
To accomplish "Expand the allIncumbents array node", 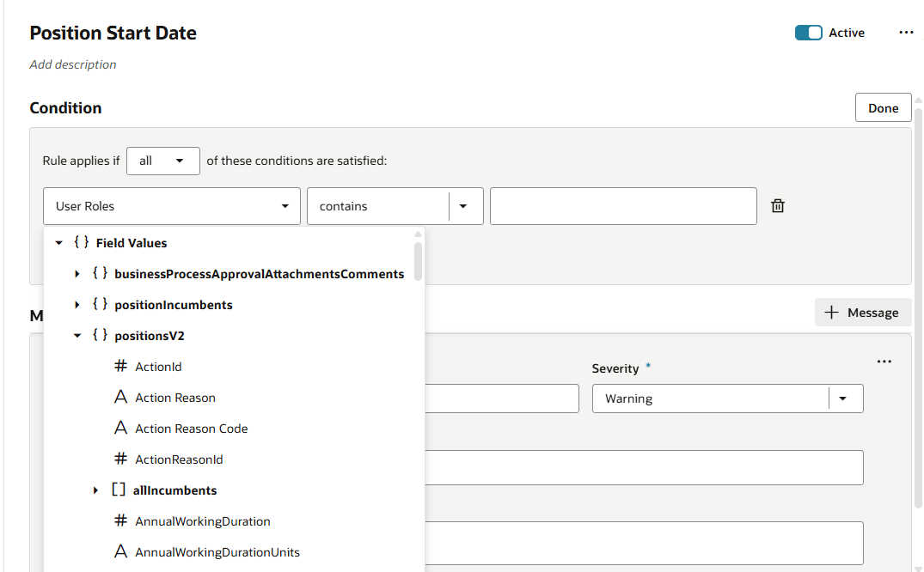I will point(95,490).
